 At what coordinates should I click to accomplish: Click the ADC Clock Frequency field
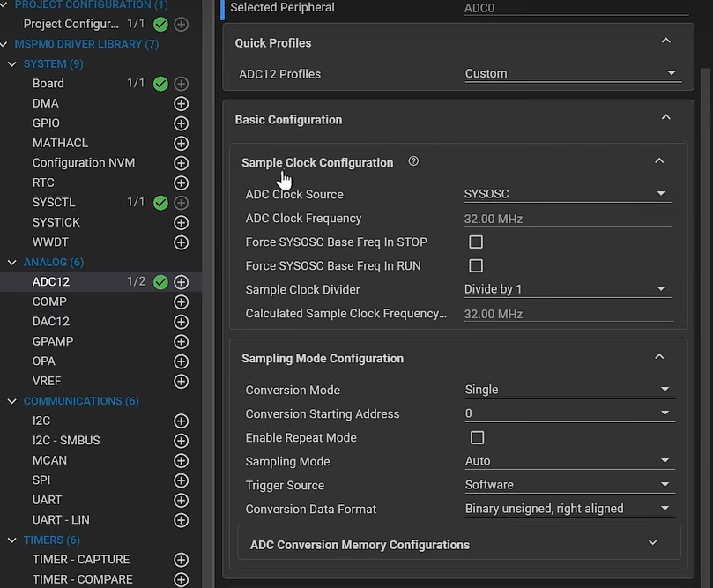[567, 219]
